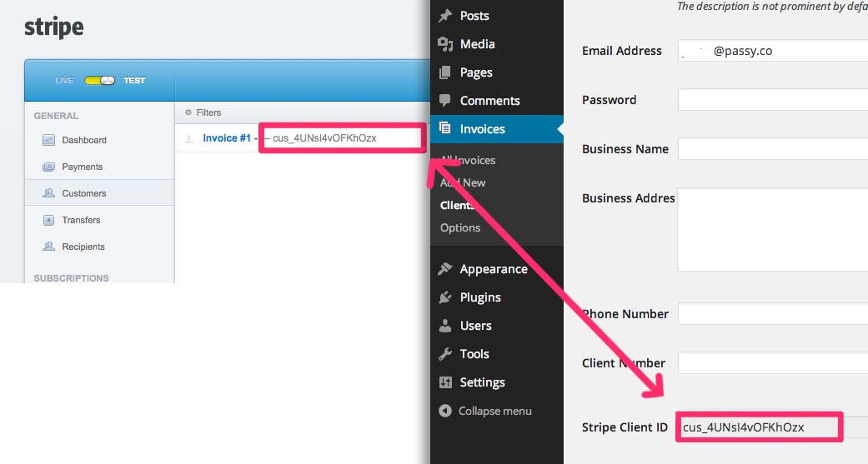The height and width of the screenshot is (464, 868).
Task: Open the Invoice #1 customer link
Action: tap(227, 138)
